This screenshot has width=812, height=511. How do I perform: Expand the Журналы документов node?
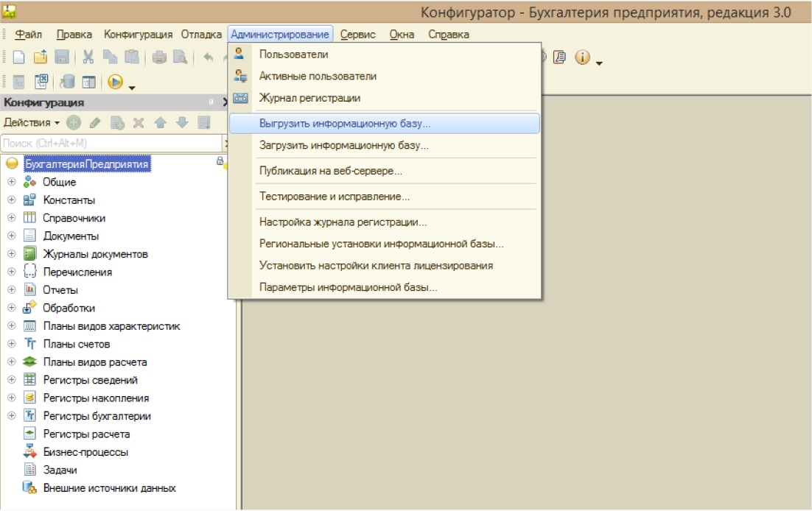[x=11, y=254]
